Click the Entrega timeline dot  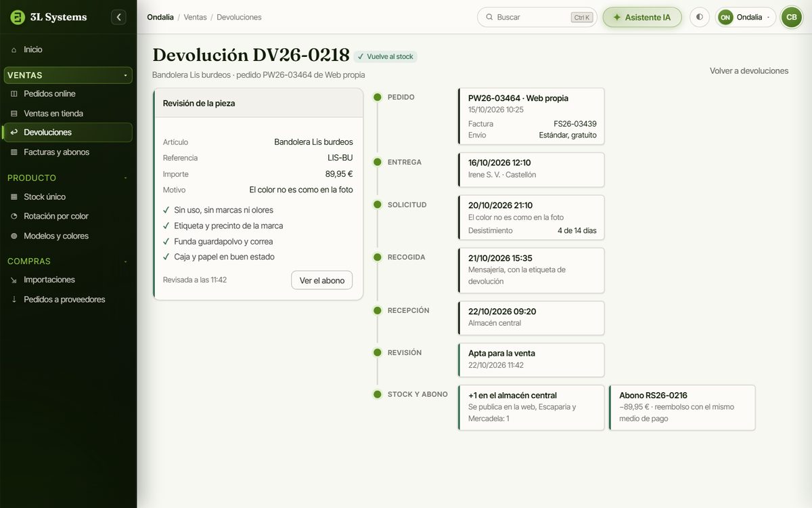pos(378,162)
